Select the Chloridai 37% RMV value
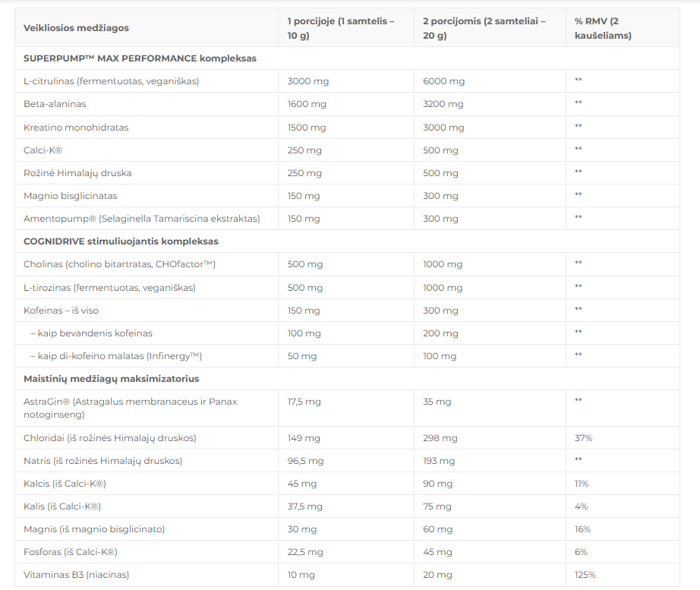Viewport: 700px width, 590px height. [x=583, y=438]
